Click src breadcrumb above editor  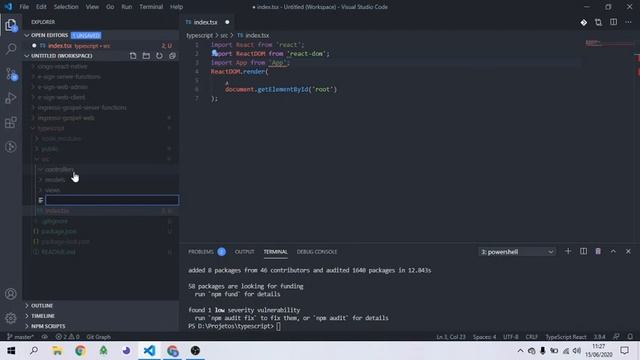tap(224, 36)
